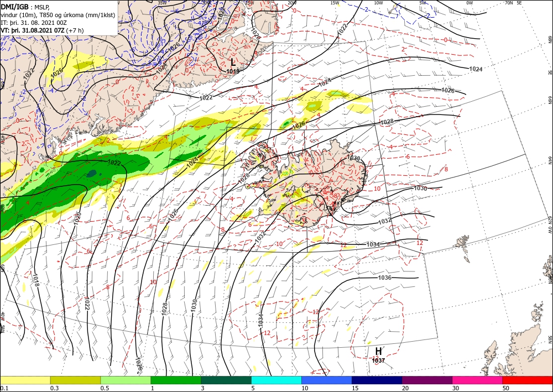The image size is (553, 392).
Task: Click the legend tick label '30'
Action: (456, 388)
